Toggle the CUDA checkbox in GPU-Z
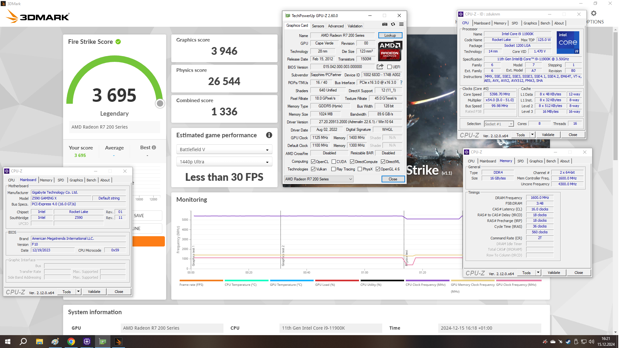 click(334, 162)
